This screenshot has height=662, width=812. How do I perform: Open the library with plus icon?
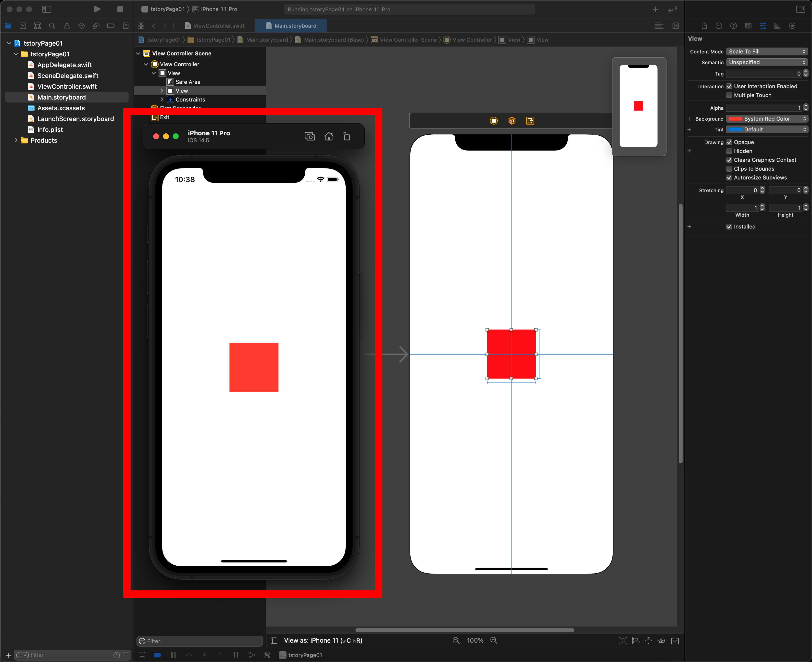(x=655, y=9)
